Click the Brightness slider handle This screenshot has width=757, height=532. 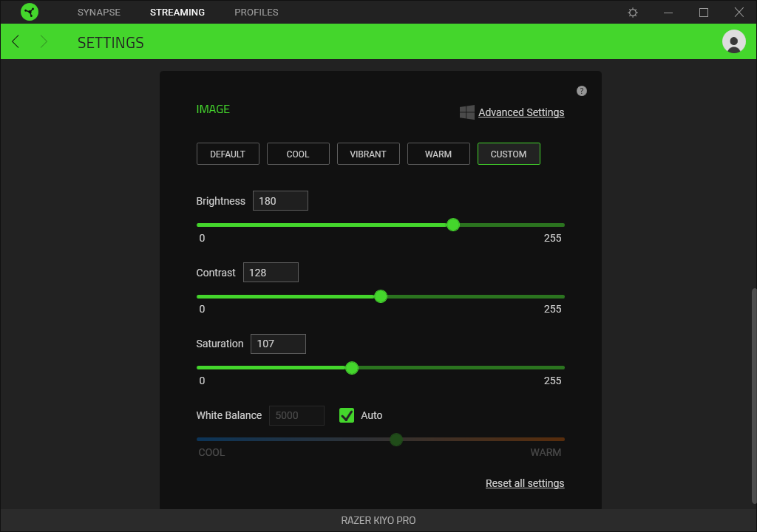(x=453, y=225)
